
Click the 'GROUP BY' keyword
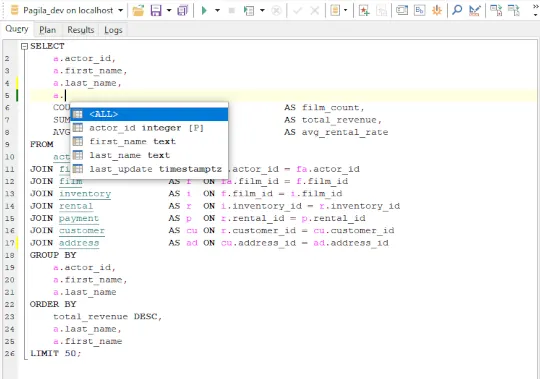point(53,255)
